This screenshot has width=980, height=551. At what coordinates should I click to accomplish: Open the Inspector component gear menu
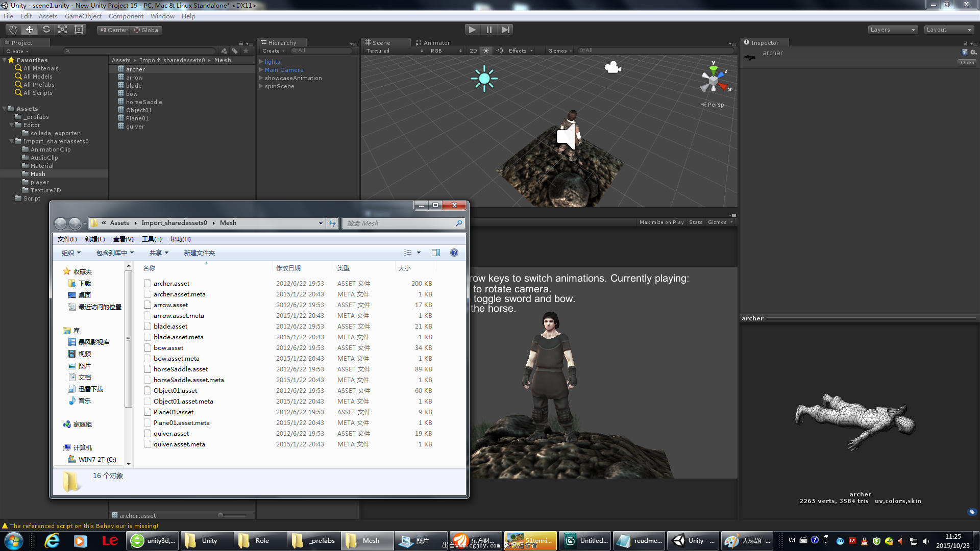[x=973, y=53]
